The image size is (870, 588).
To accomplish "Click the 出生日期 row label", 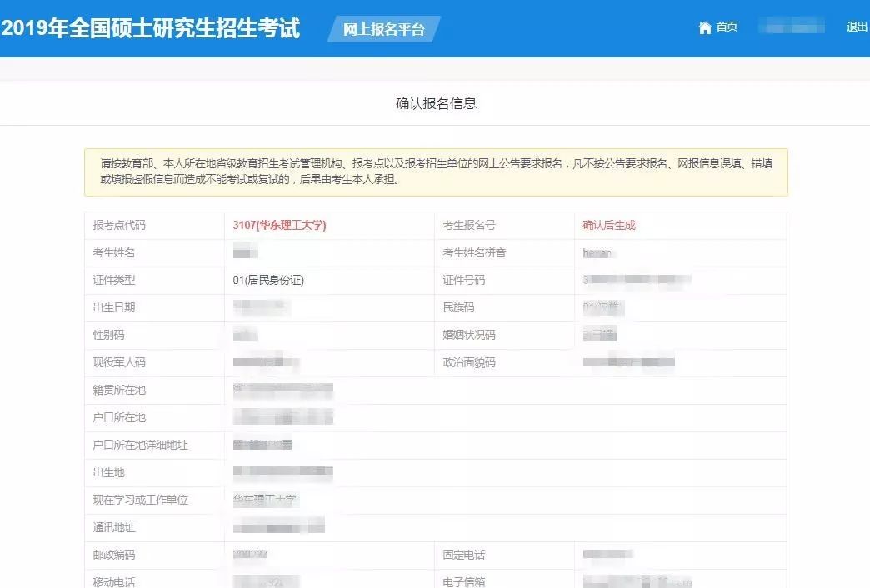I will pos(114,308).
